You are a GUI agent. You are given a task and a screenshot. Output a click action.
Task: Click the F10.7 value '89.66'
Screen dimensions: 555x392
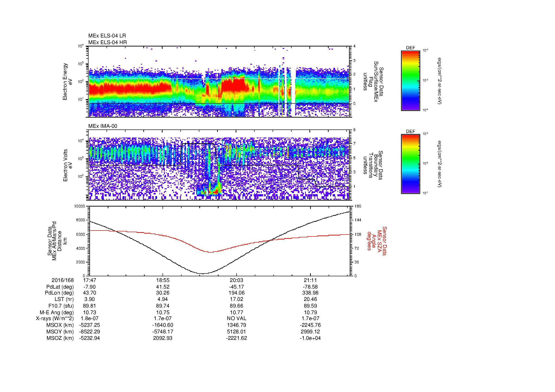pos(236,306)
